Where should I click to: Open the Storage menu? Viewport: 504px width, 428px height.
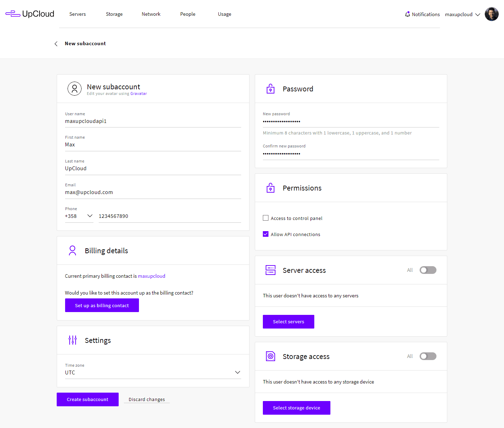click(x=114, y=14)
